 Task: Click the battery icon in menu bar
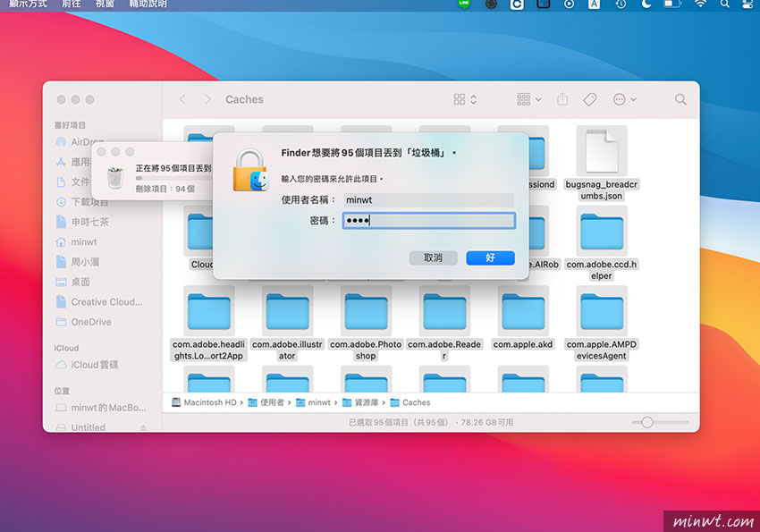click(672, 4)
